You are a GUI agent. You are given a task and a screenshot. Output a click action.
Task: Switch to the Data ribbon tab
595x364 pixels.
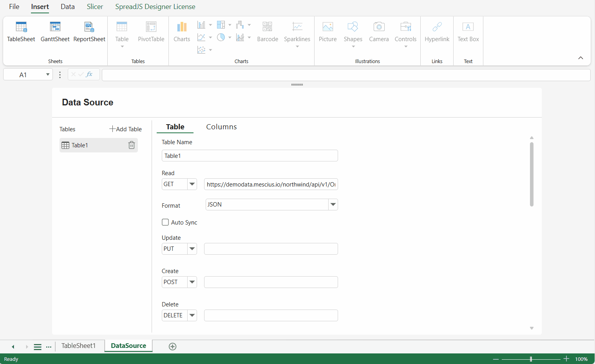click(68, 7)
